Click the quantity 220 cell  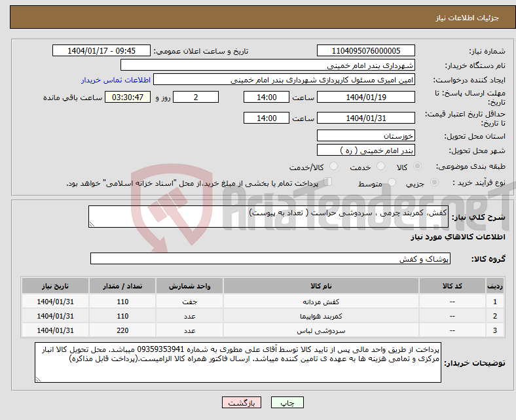point(122,330)
